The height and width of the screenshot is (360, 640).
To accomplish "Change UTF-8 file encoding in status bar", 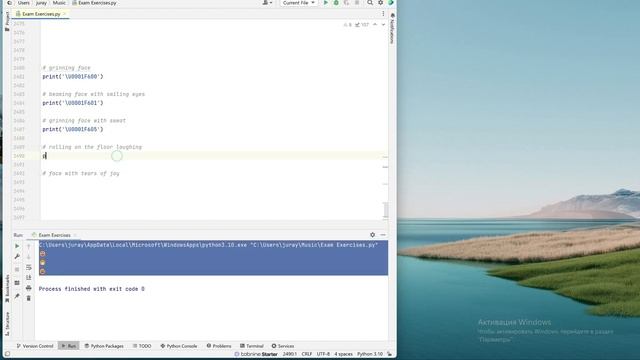I will coord(323,354).
